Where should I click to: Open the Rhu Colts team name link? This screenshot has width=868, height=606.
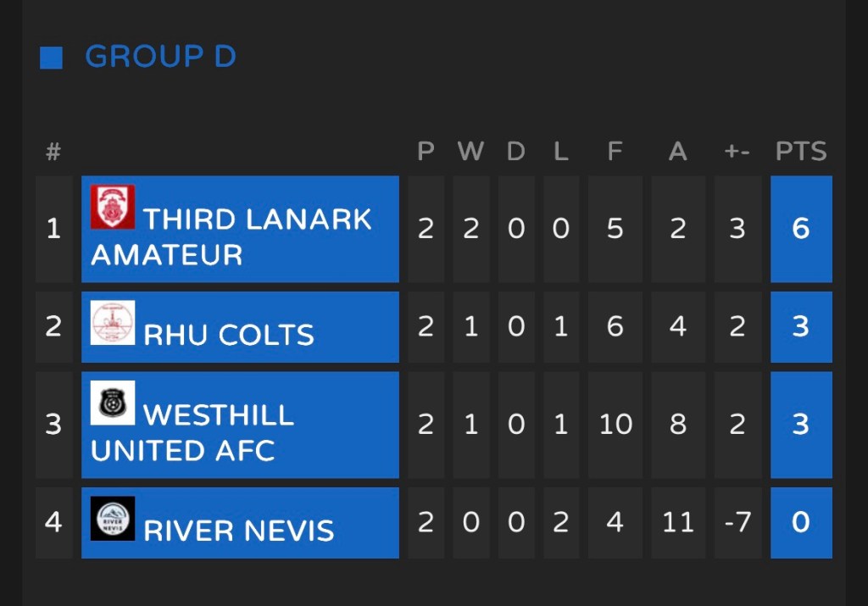pyautogui.click(x=229, y=335)
